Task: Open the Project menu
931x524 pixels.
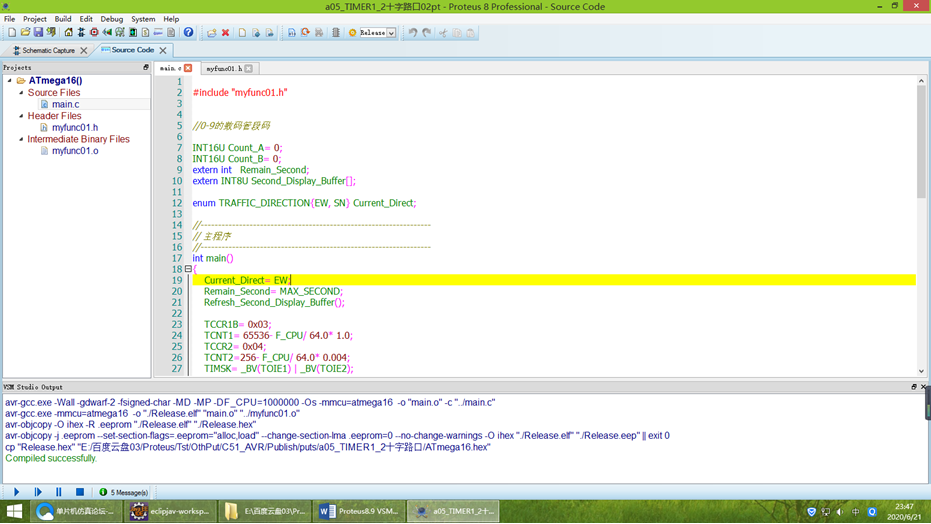Action: (34, 19)
